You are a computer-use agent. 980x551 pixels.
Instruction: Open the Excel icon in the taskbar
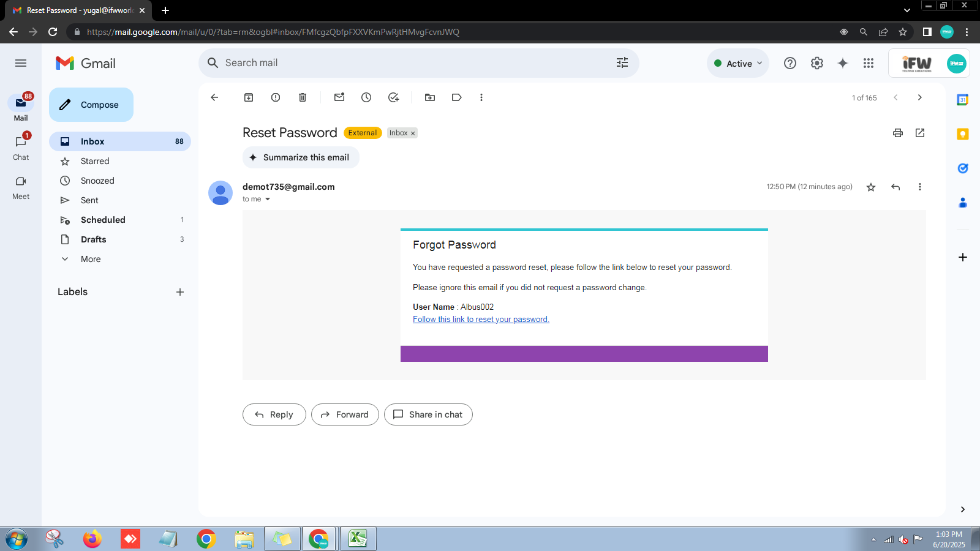coord(358,539)
